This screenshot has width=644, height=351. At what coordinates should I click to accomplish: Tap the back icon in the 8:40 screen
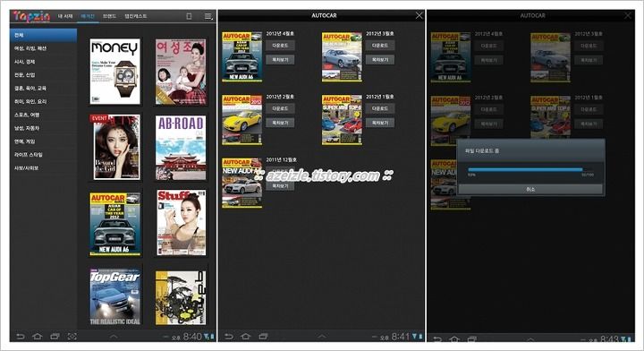[20, 337]
